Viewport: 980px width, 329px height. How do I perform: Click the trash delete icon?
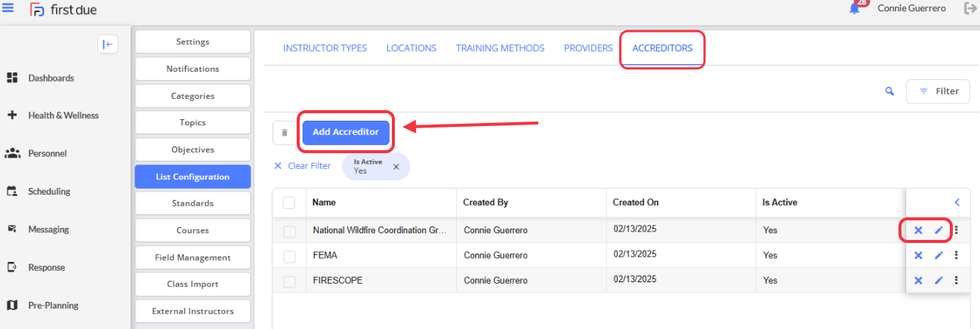point(284,132)
